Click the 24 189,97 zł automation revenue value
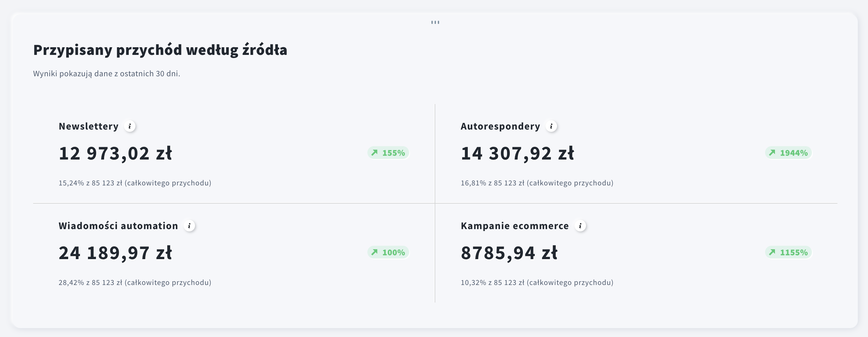 coord(115,253)
